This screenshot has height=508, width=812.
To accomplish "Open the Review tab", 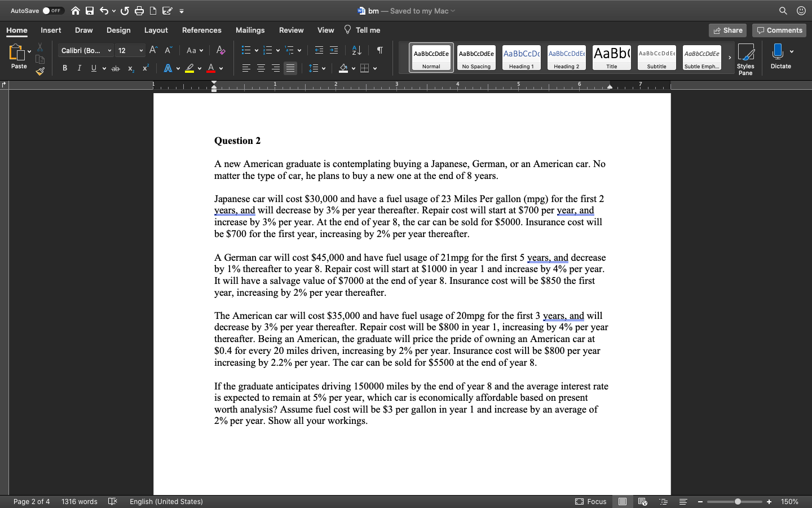I will 291,30.
